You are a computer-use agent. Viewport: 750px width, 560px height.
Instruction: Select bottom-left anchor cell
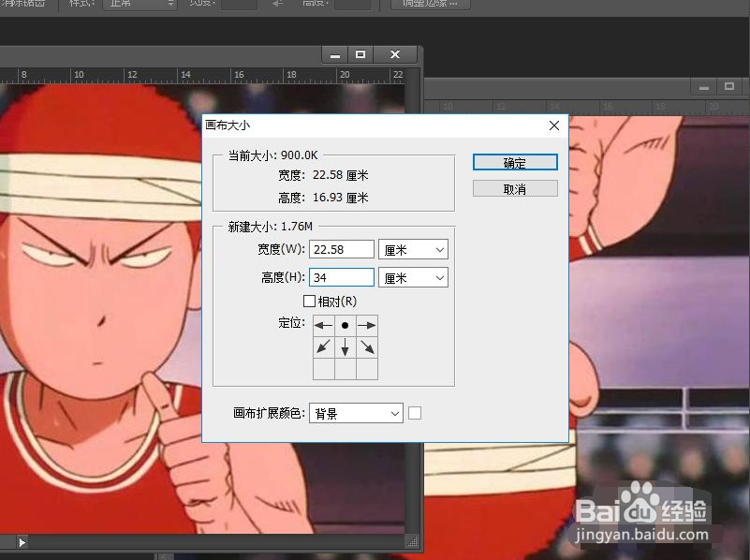click(324, 369)
